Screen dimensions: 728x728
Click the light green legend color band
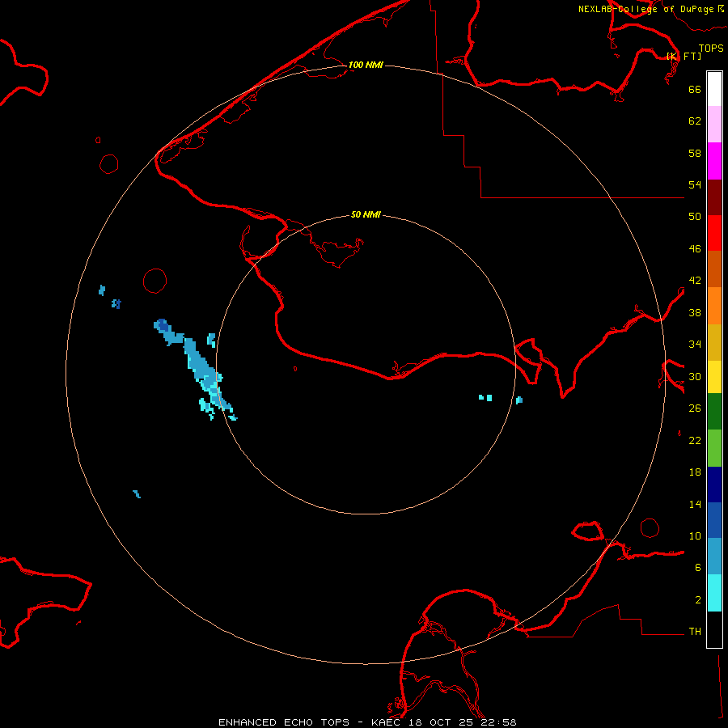point(714,448)
